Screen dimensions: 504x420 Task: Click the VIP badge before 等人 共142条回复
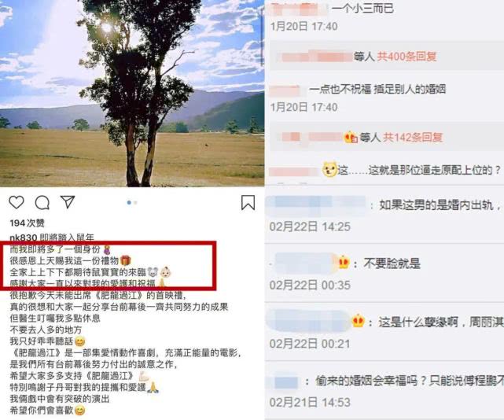coord(351,138)
